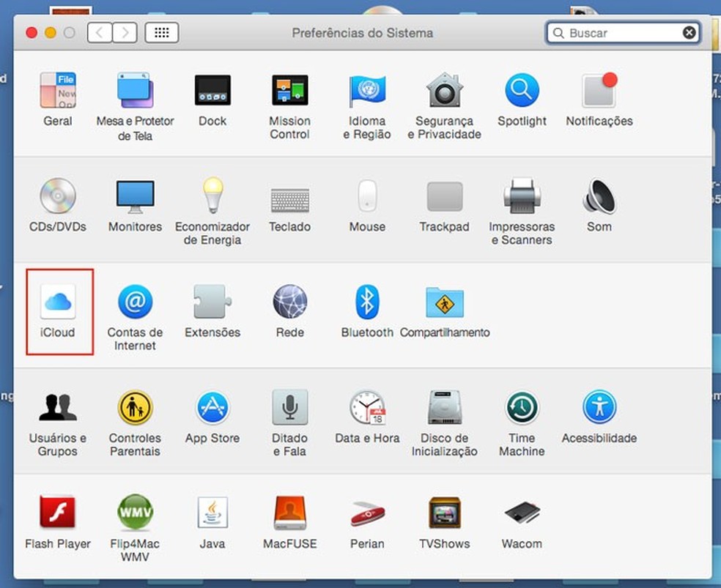Open Controles Parentais preferences

[x=135, y=408]
